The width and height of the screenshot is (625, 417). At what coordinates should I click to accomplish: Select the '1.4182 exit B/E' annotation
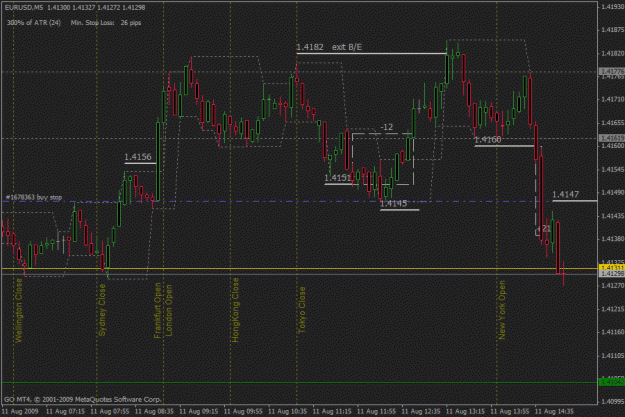[x=329, y=47]
